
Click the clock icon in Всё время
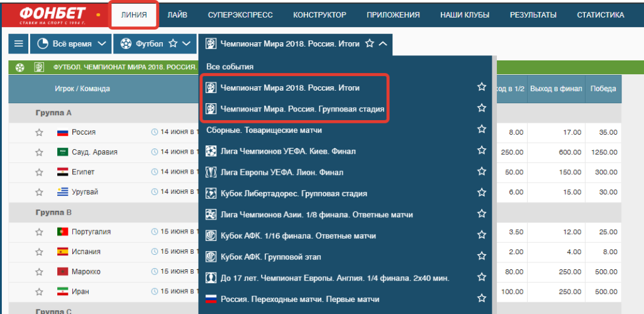(x=43, y=43)
